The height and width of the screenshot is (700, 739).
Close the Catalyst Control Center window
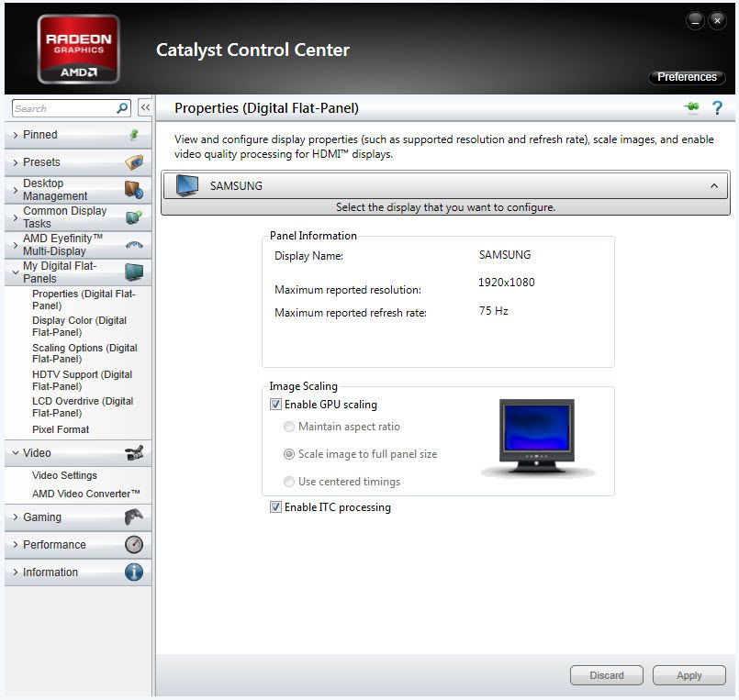[717, 20]
